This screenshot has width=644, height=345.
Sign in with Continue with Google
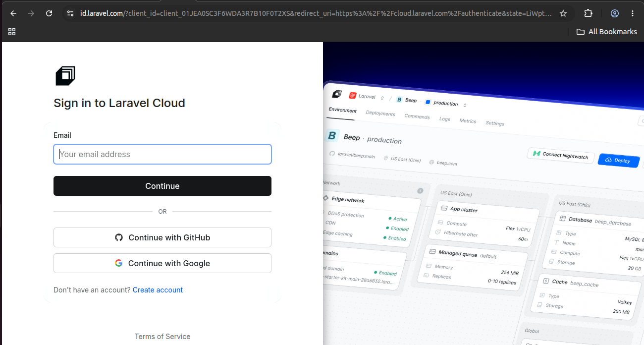click(x=162, y=263)
